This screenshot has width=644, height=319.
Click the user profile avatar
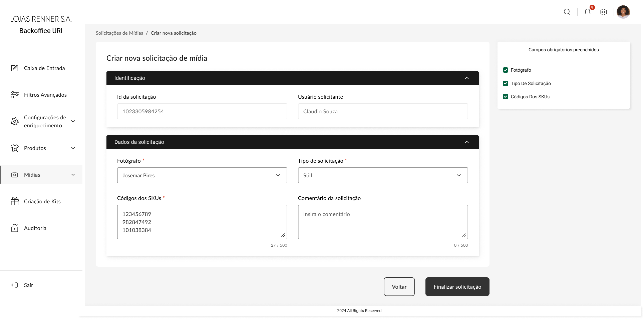click(623, 12)
